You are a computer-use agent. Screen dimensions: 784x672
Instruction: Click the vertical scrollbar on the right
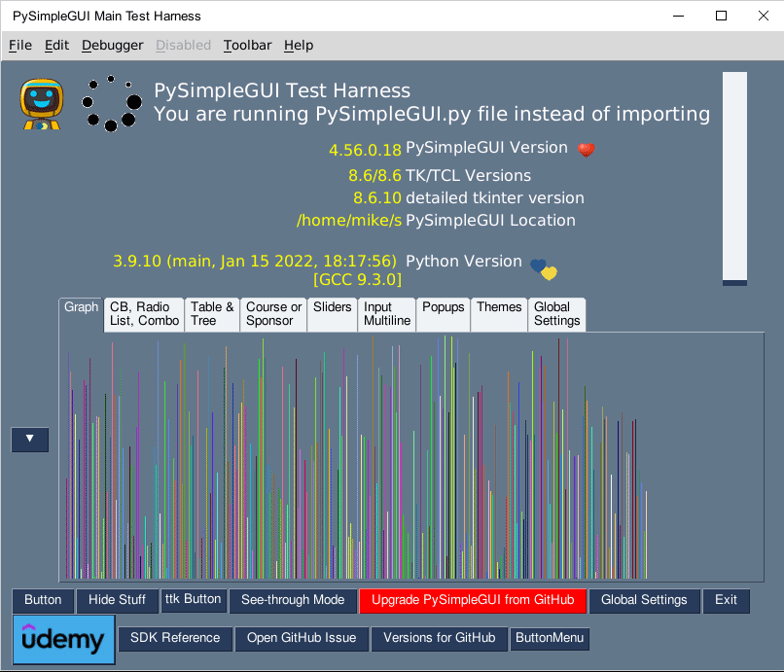click(733, 175)
